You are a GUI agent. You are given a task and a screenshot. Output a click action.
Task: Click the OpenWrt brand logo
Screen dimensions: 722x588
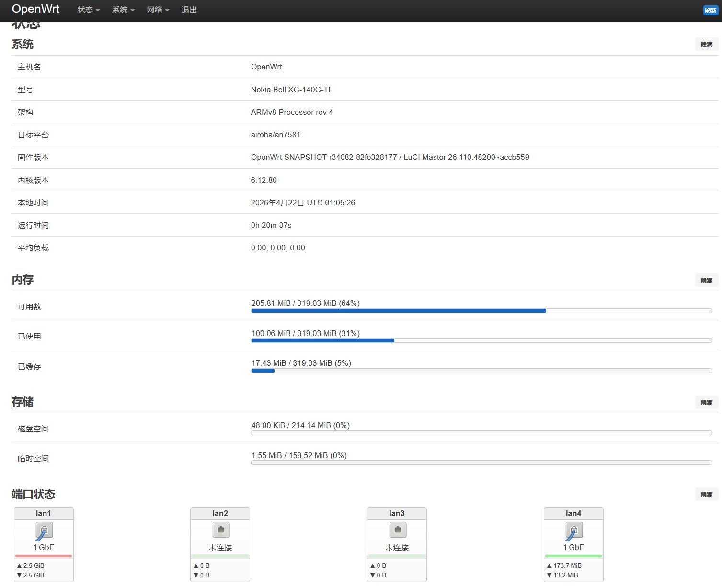point(35,9)
